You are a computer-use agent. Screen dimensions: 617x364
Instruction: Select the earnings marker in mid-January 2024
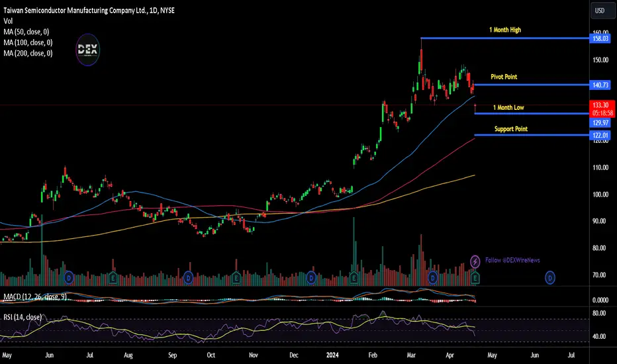coord(354,278)
